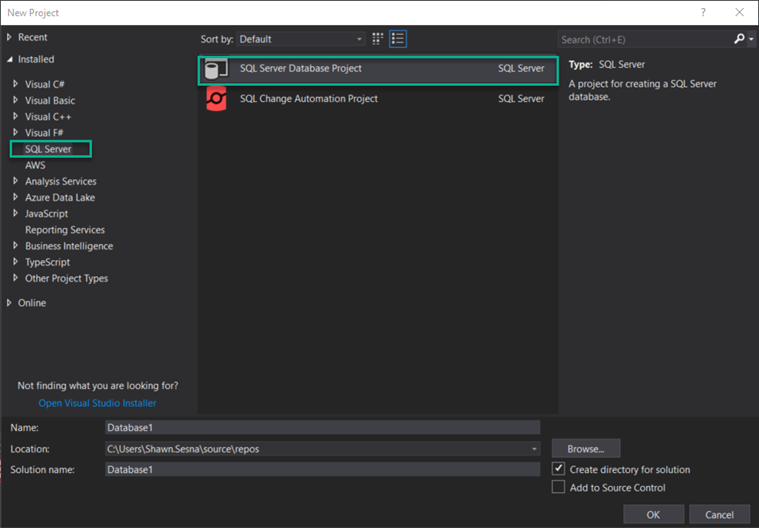Click the Solution name text field
Screen dimensions: 759x528
pos(322,469)
